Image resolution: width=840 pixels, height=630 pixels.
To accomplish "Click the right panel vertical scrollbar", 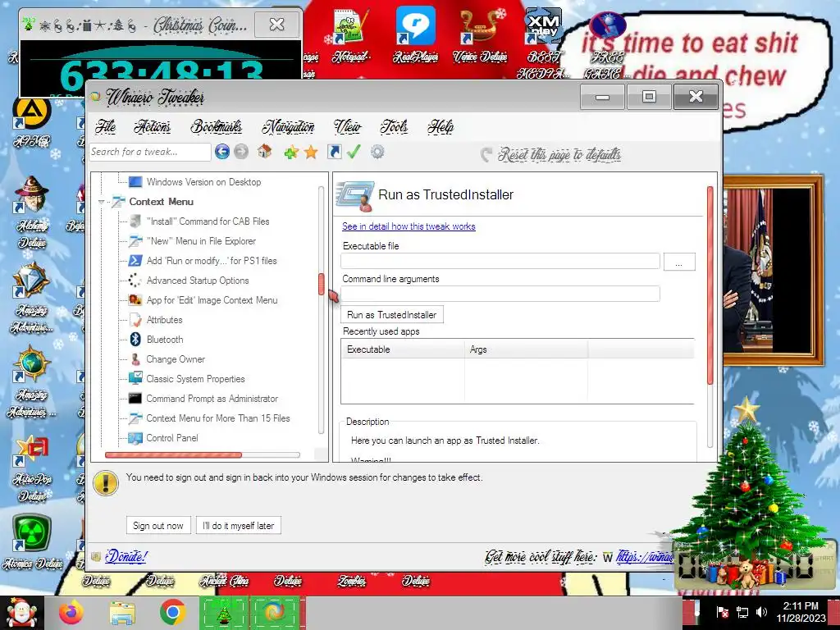I will tap(710, 285).
